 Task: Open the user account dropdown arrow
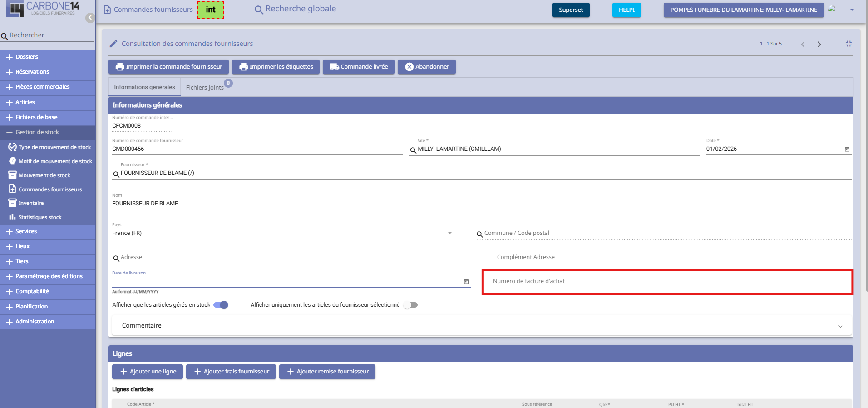click(852, 10)
